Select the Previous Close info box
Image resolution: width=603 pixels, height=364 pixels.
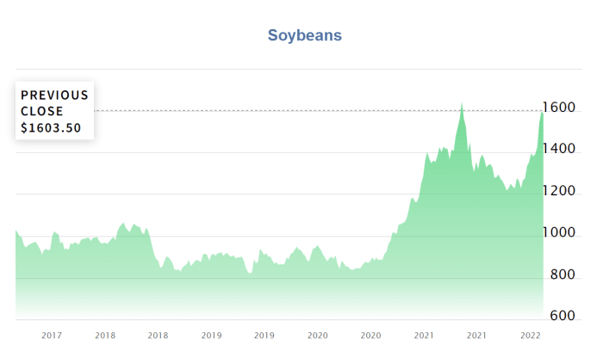[x=54, y=111]
